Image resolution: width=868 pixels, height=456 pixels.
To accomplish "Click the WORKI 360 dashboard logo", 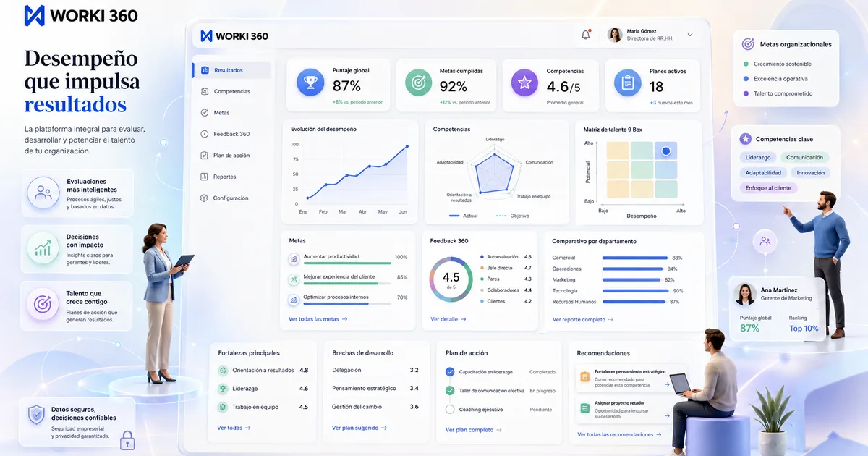I will [234, 36].
